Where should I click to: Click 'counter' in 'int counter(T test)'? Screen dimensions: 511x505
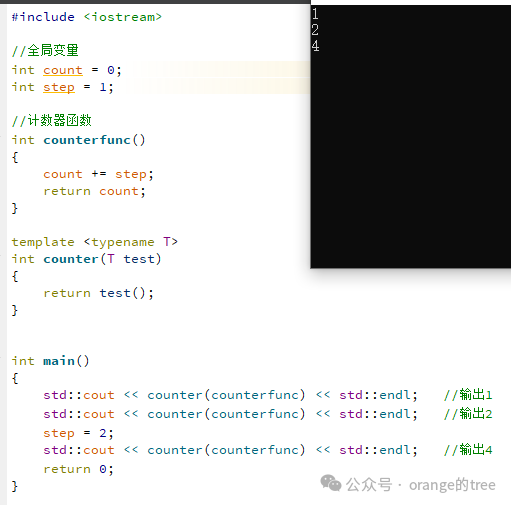click(71, 259)
